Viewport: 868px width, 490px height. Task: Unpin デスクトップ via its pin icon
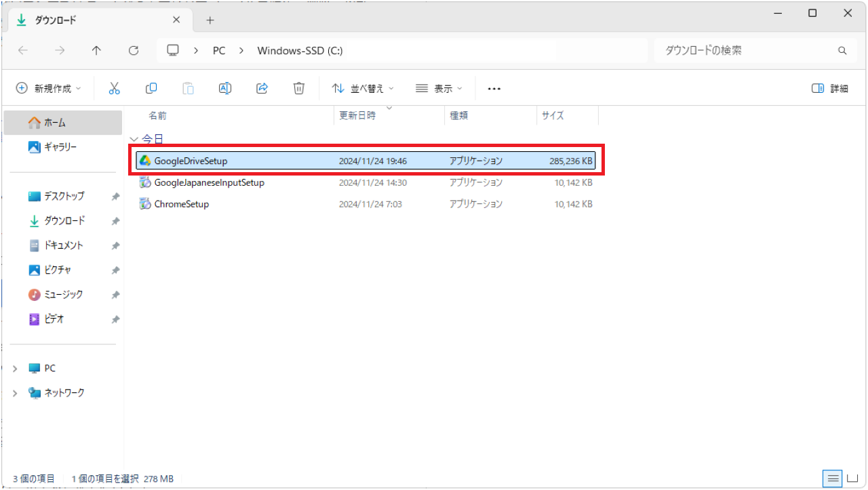[x=115, y=197]
